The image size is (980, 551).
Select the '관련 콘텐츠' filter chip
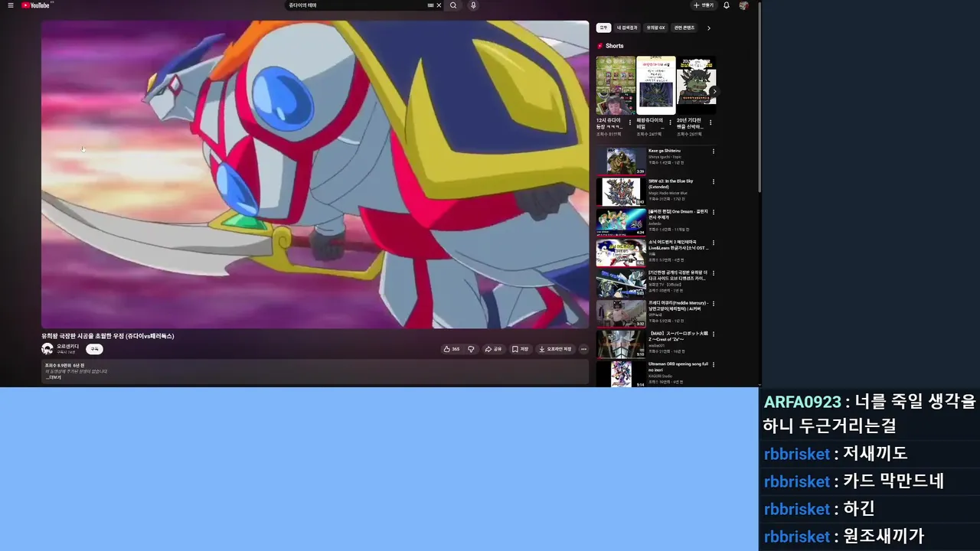(x=684, y=28)
